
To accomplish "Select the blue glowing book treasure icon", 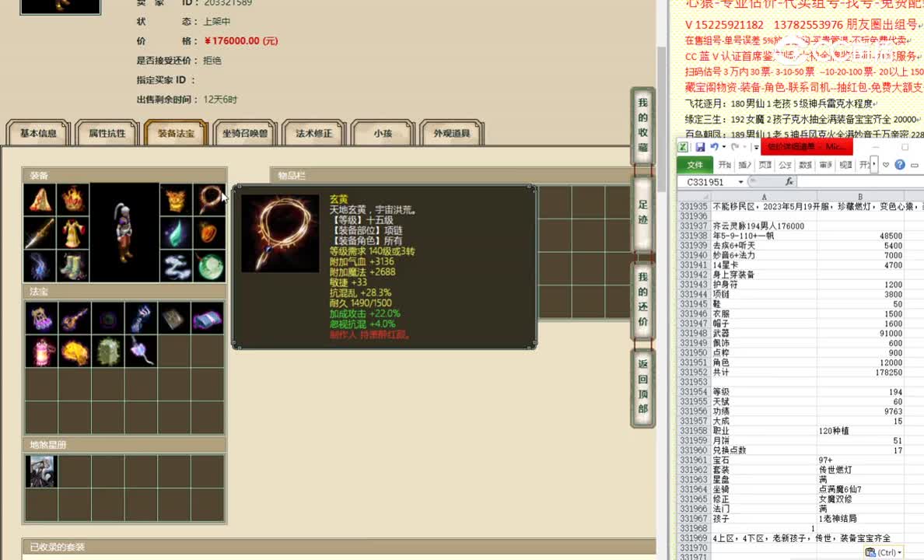I will pyautogui.click(x=207, y=319).
